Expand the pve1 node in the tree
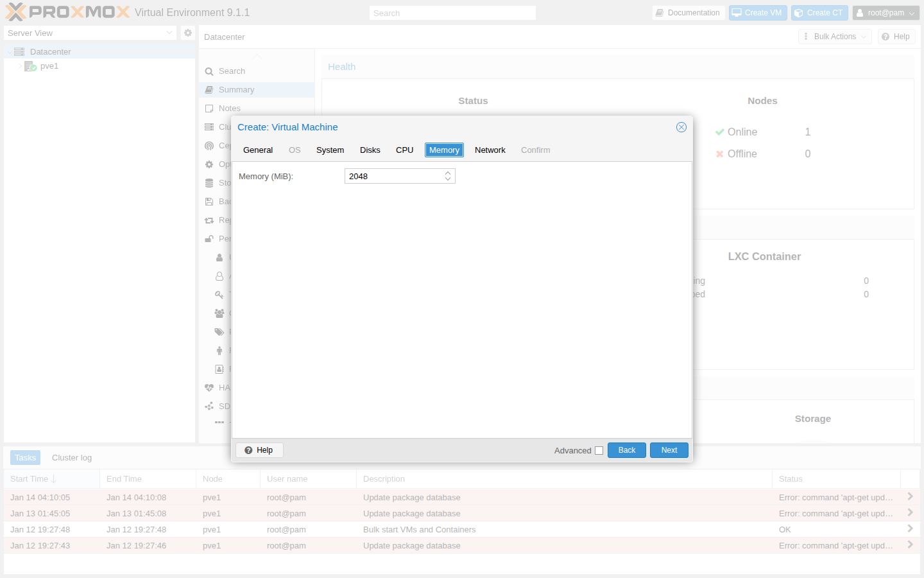Image resolution: width=924 pixels, height=578 pixels. click(x=19, y=66)
